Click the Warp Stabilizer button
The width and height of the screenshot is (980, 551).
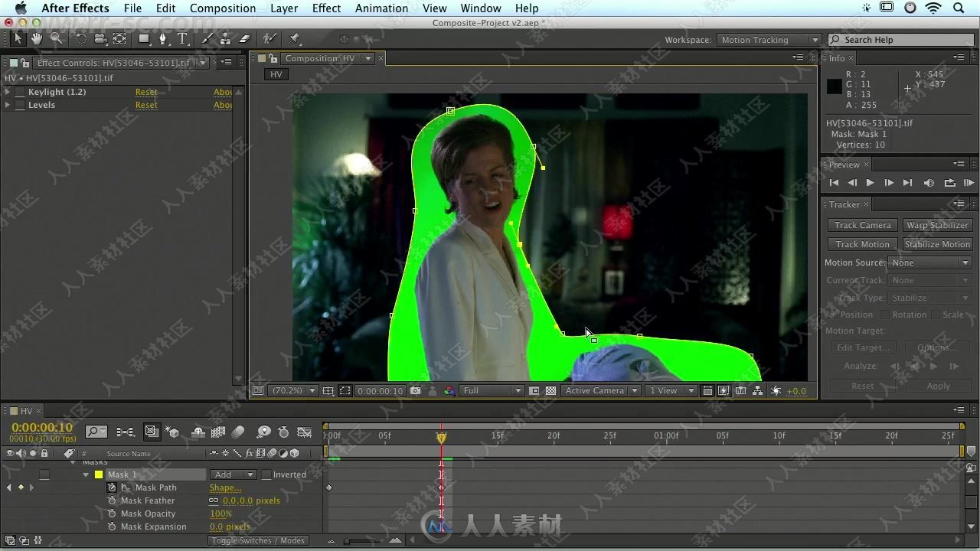point(937,225)
